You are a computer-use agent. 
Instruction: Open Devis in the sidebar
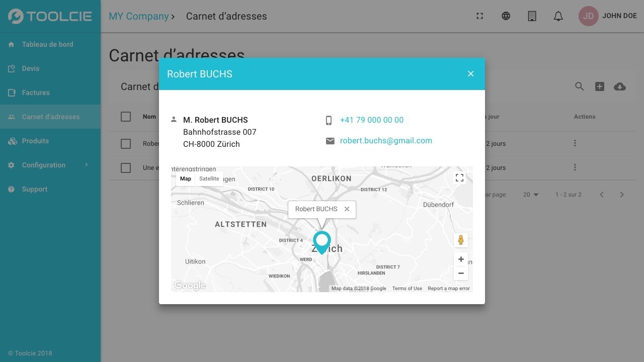coord(50,68)
